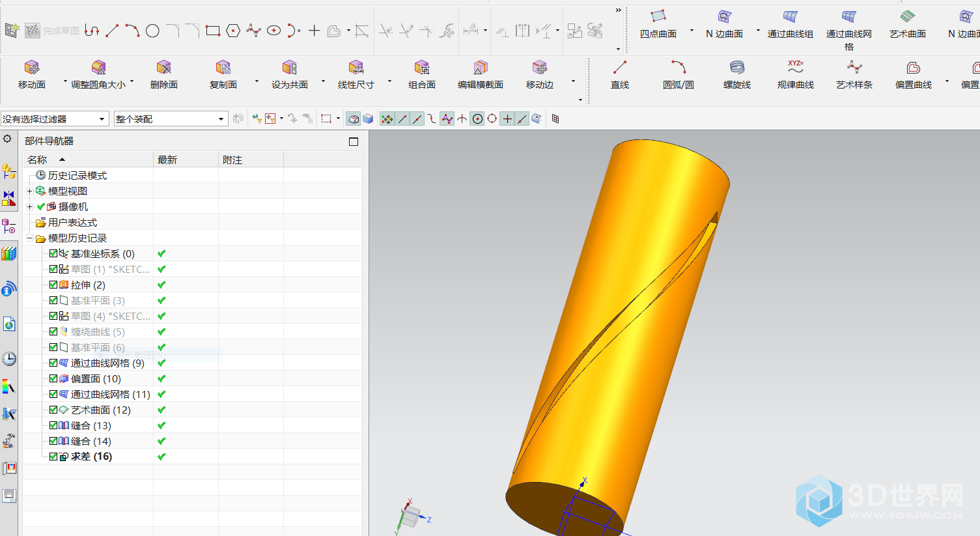Add a sketch Point with plus tool
Viewport: 980px width, 536px height.
click(x=314, y=31)
